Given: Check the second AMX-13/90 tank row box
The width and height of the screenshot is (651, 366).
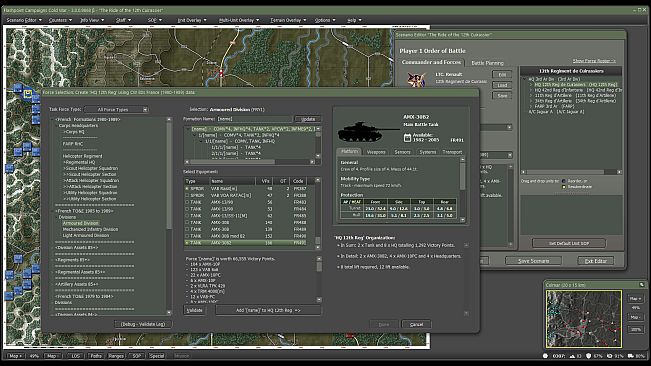Looking at the screenshot, I should point(187,209).
